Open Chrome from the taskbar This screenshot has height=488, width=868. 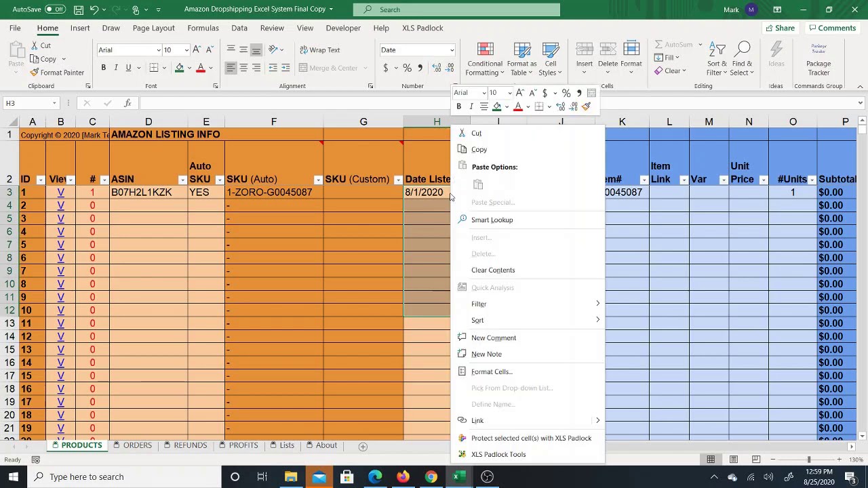tap(431, 476)
